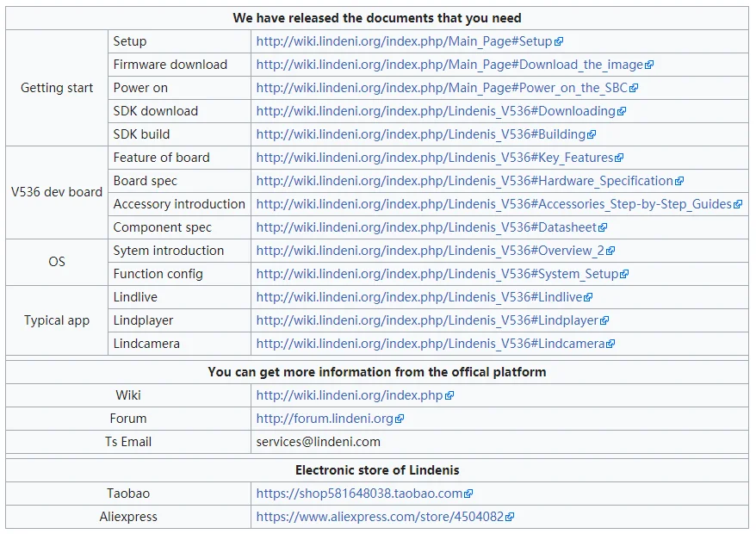Click external-link icon after Taobao shop URL
The width and height of the screenshot is (756, 534).
pos(468,494)
